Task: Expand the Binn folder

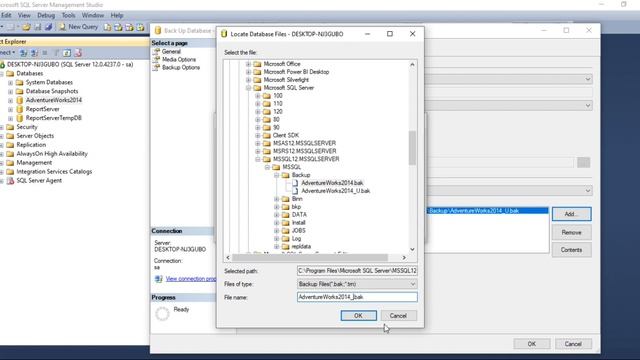Action: (x=276, y=199)
